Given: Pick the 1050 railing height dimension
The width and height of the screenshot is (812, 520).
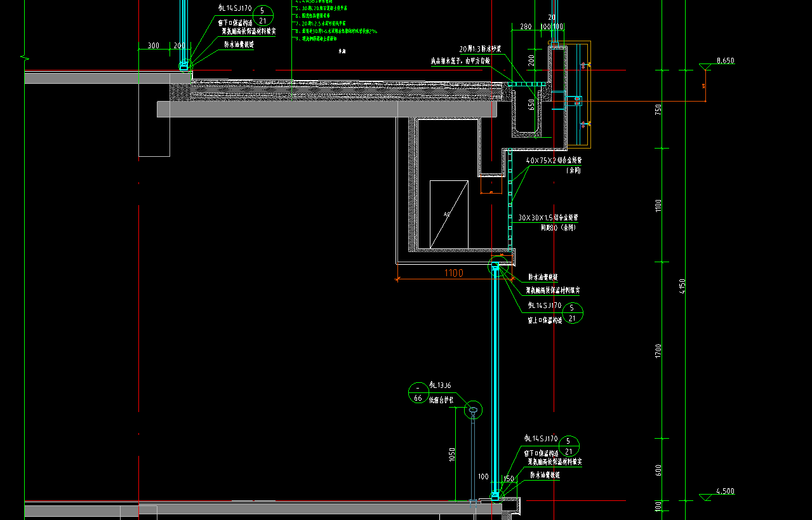Looking at the screenshot, I should pos(451,455).
